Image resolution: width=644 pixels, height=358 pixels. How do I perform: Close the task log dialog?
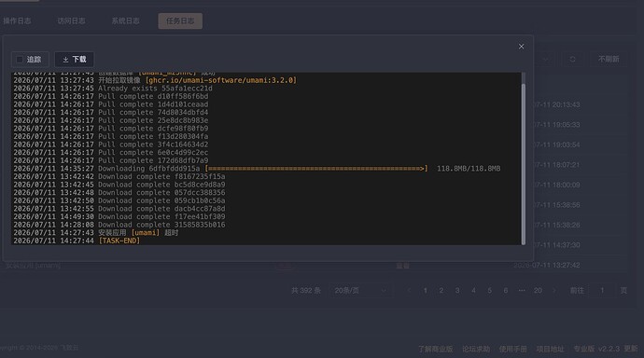point(521,47)
